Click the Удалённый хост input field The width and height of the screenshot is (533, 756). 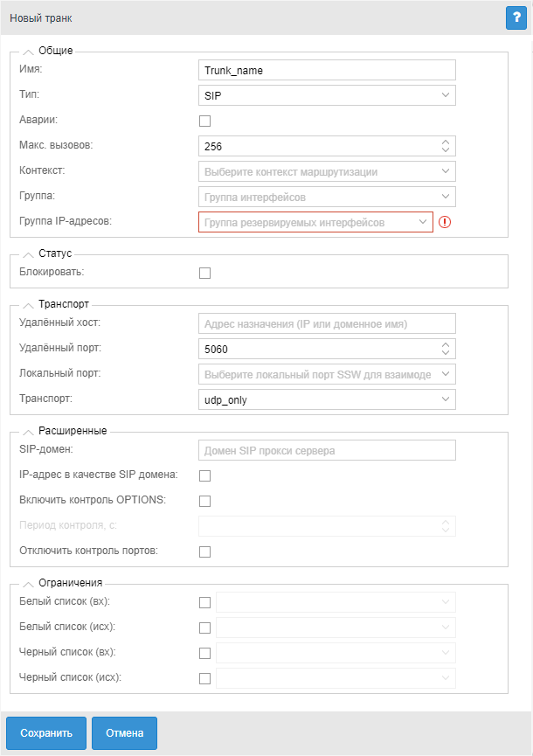click(327, 323)
